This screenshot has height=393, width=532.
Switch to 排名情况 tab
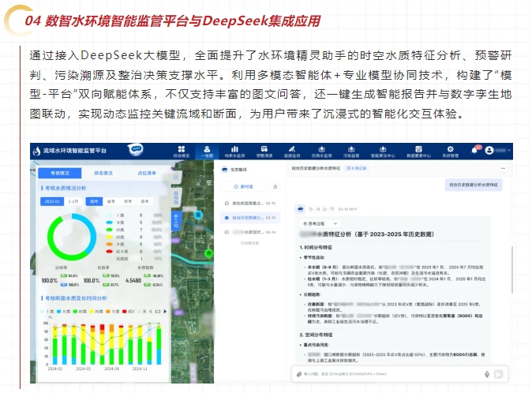(x=103, y=173)
